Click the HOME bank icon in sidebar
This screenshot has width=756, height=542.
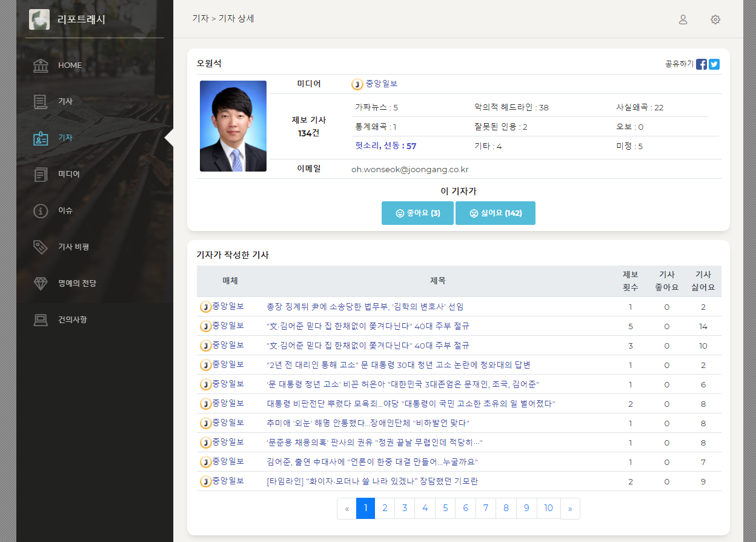pyautogui.click(x=41, y=65)
